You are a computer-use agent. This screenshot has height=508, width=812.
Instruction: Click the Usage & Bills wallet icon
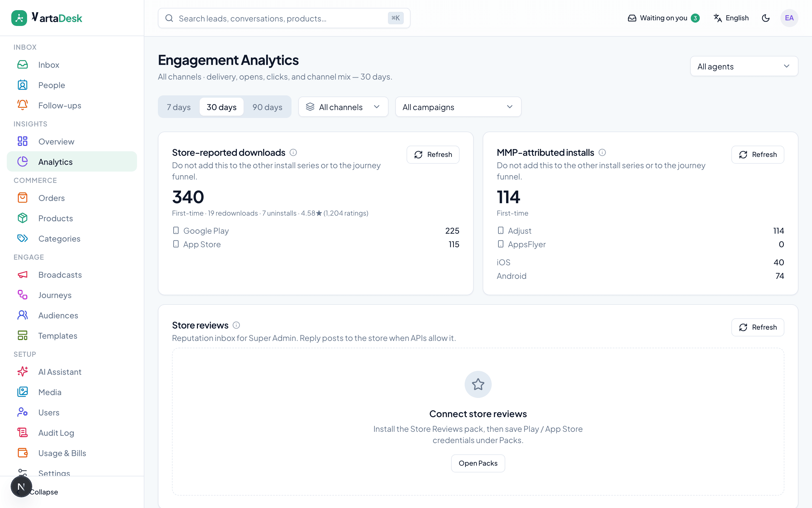(x=23, y=453)
